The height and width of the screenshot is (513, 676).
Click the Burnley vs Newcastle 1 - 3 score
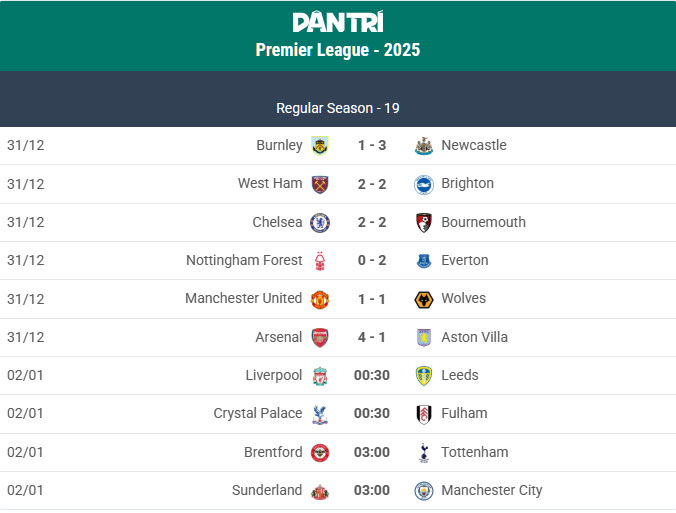tap(372, 145)
